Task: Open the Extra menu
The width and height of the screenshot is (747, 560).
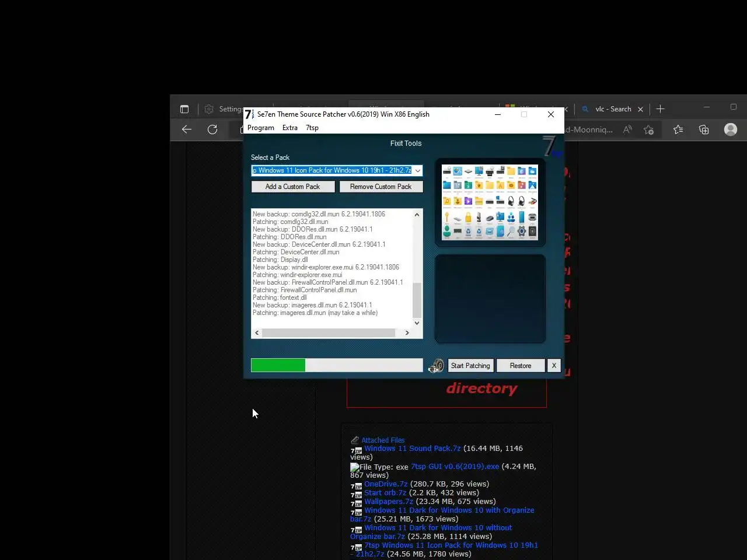Action: pos(290,128)
